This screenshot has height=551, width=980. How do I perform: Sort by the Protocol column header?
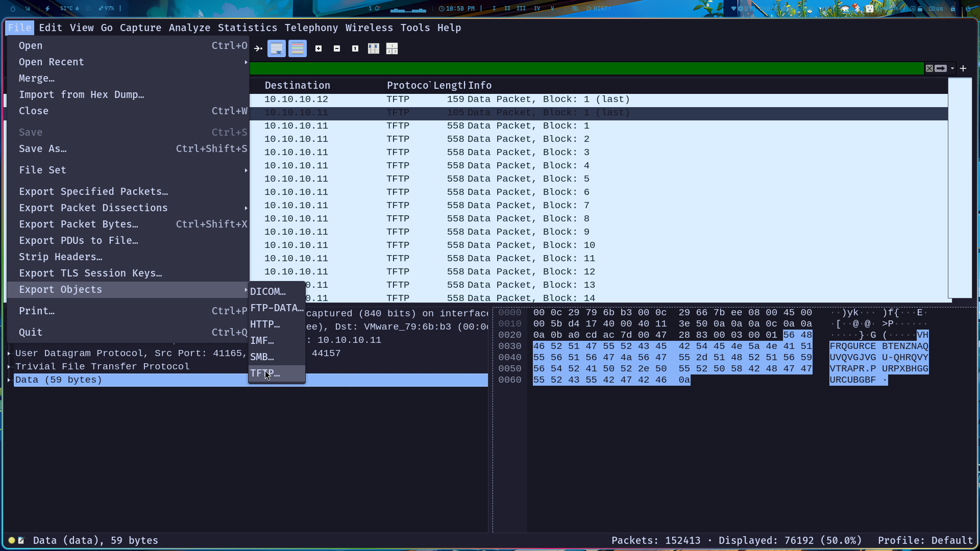point(408,85)
